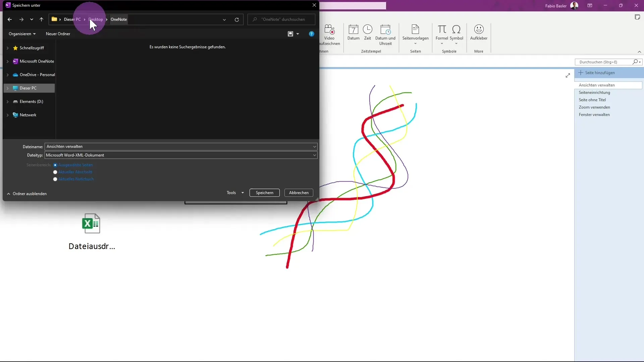644x362 pixels.
Task: Open the Ansichten verwalten page
Action: click(608, 85)
